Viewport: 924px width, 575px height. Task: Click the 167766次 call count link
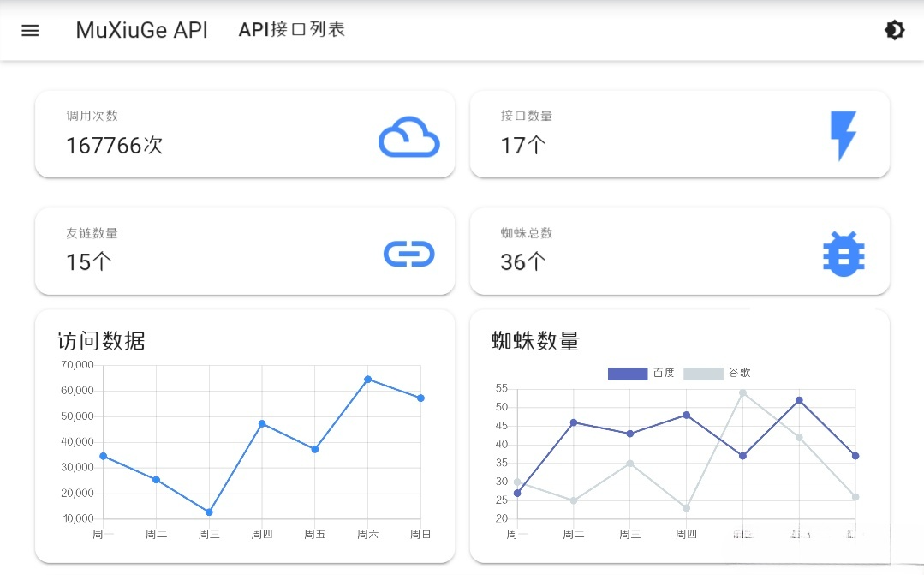coord(114,146)
